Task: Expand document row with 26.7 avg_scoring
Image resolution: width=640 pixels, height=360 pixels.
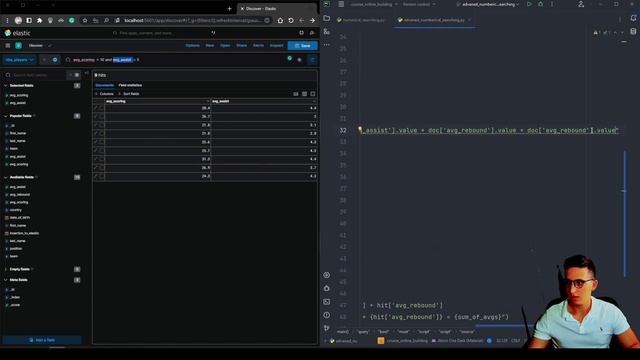Action: pos(96,117)
